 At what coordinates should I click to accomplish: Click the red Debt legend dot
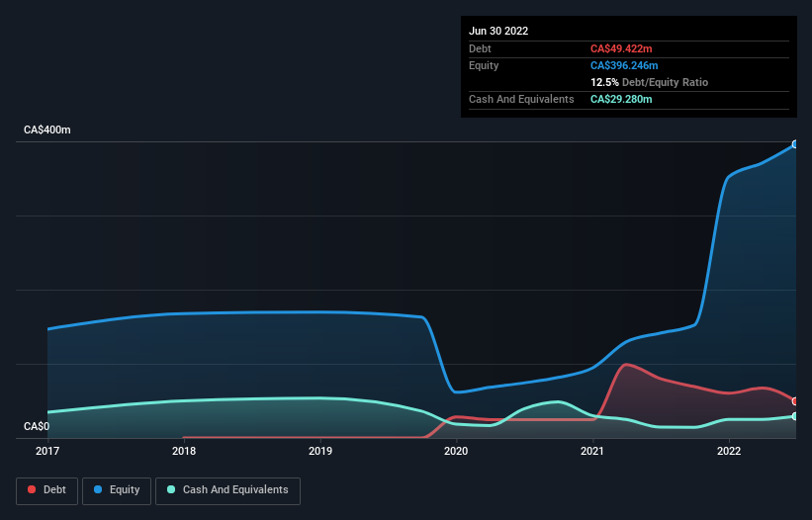point(32,489)
